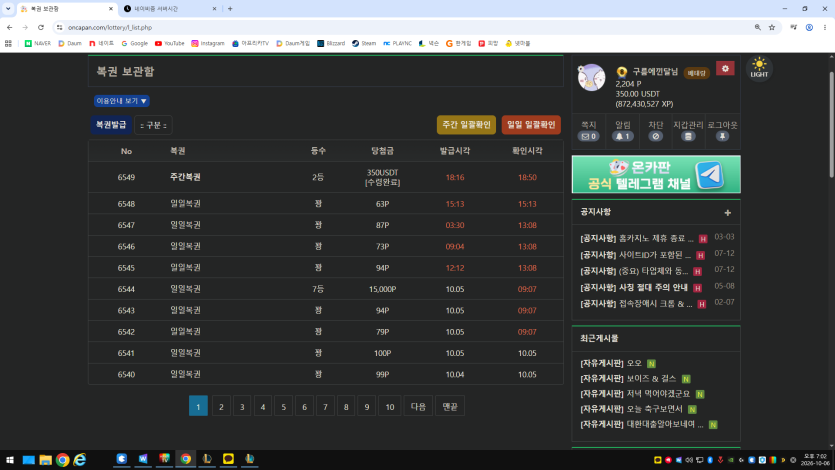Screen dimensions: 835x470
Task: Click the 복권발급 button
Action: 111,125
